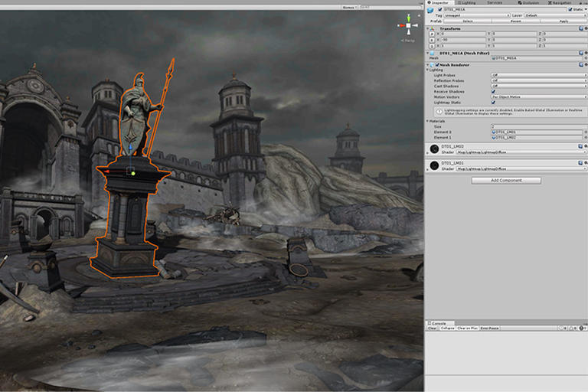The image size is (588, 392).
Task: Toggle Console Clear on Play button
Action: click(468, 328)
